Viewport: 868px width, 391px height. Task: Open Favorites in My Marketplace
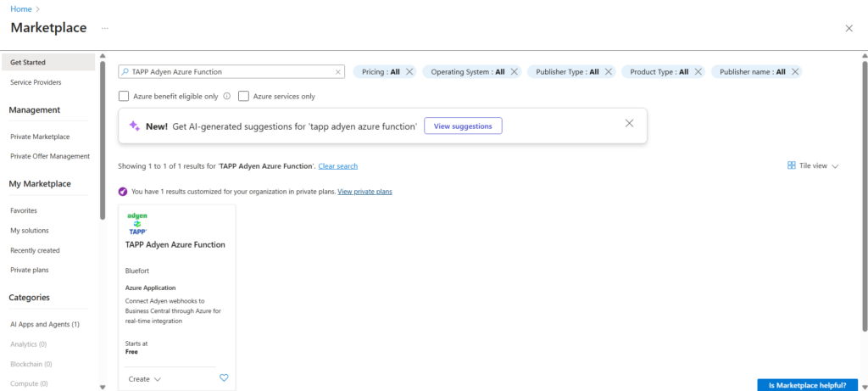tap(24, 210)
